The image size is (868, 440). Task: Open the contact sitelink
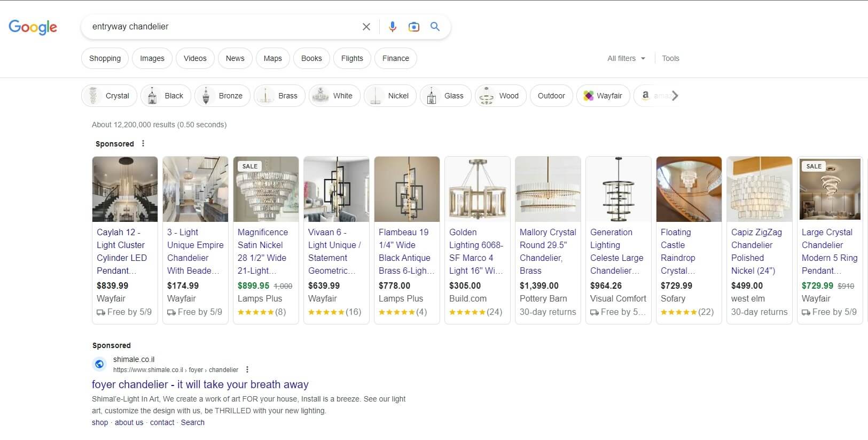point(162,422)
